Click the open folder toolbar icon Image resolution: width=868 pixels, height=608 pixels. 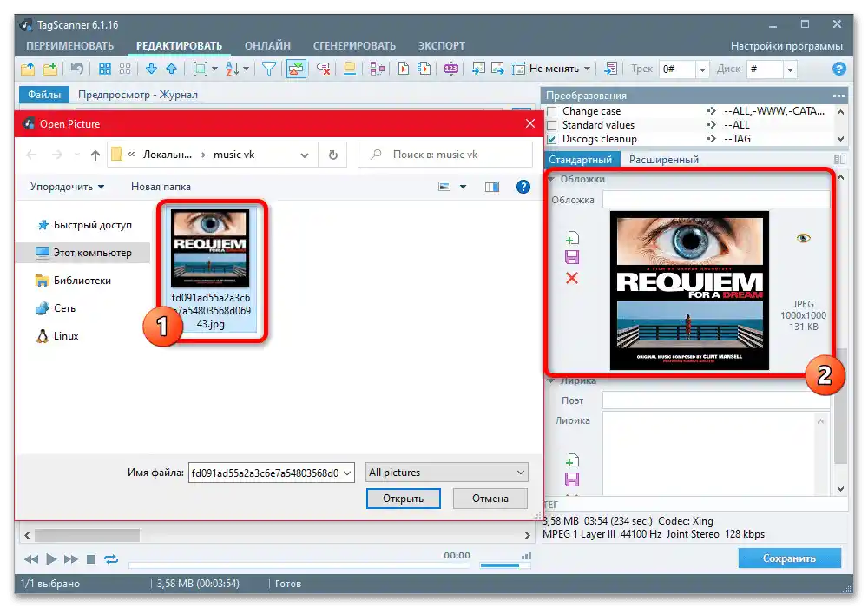pos(28,69)
